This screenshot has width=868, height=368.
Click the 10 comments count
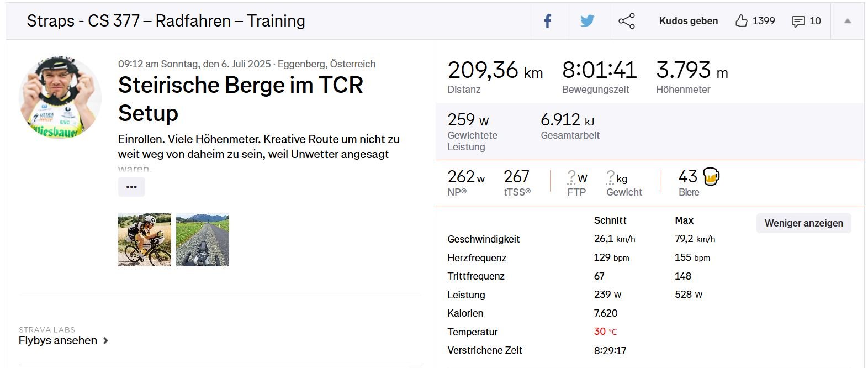point(815,21)
